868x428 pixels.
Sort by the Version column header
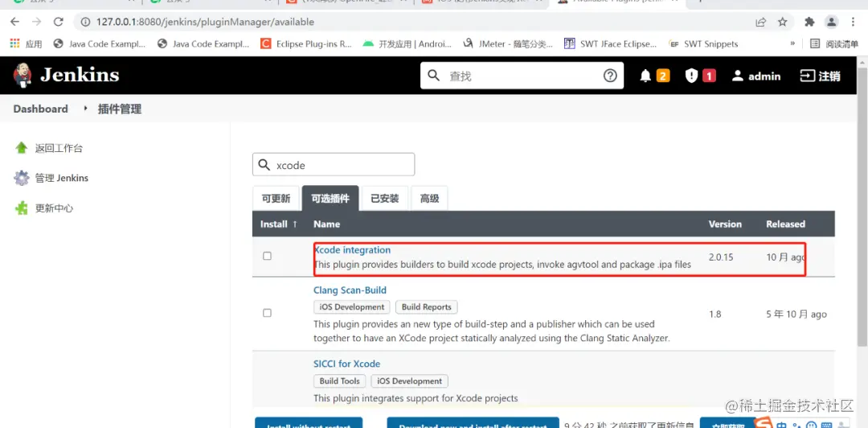(725, 224)
